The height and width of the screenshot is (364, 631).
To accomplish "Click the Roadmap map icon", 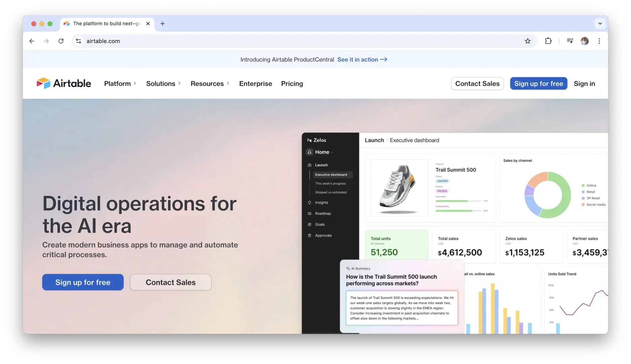I will [x=310, y=214].
